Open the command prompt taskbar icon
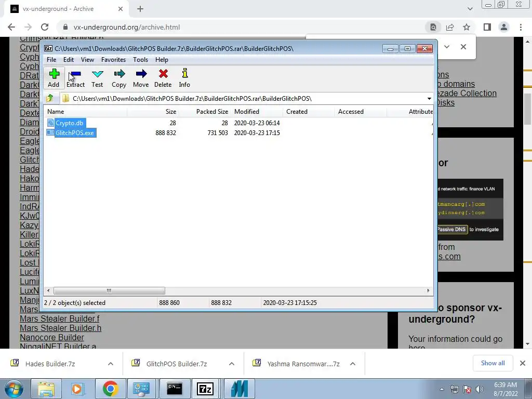Image resolution: width=532 pixels, height=399 pixels. 175,389
